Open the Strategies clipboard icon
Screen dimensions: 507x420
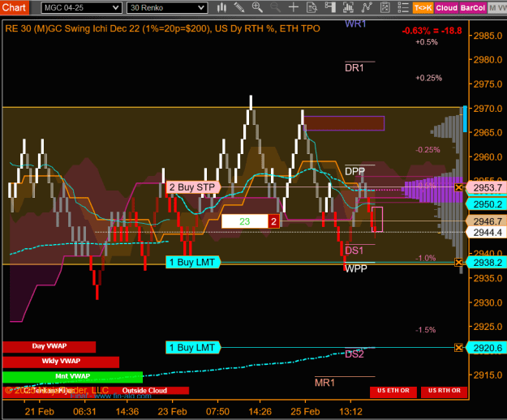(385, 7)
